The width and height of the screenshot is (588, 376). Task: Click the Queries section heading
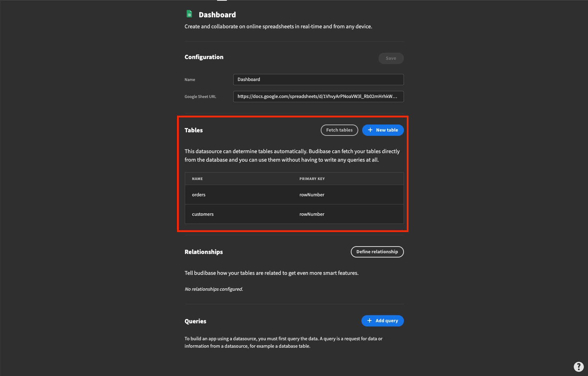(x=195, y=321)
